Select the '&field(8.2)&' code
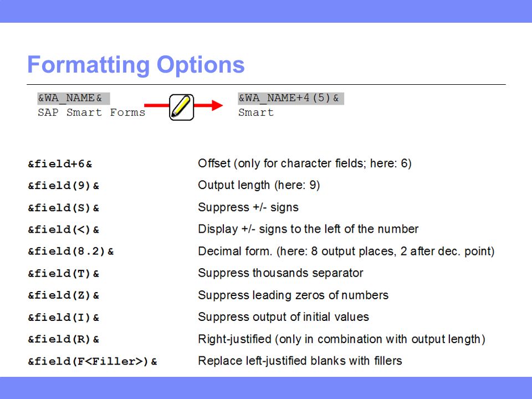Image resolution: width=532 pixels, height=399 pixels. pos(70,252)
